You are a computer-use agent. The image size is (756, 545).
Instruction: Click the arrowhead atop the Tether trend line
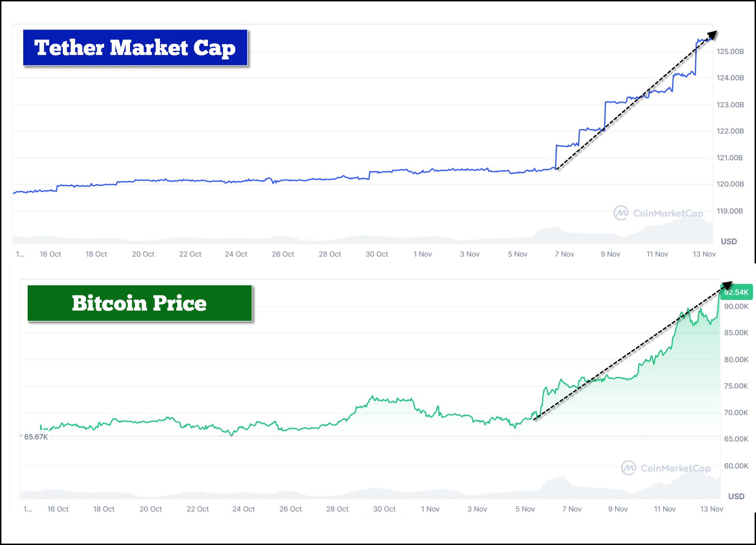tap(712, 35)
